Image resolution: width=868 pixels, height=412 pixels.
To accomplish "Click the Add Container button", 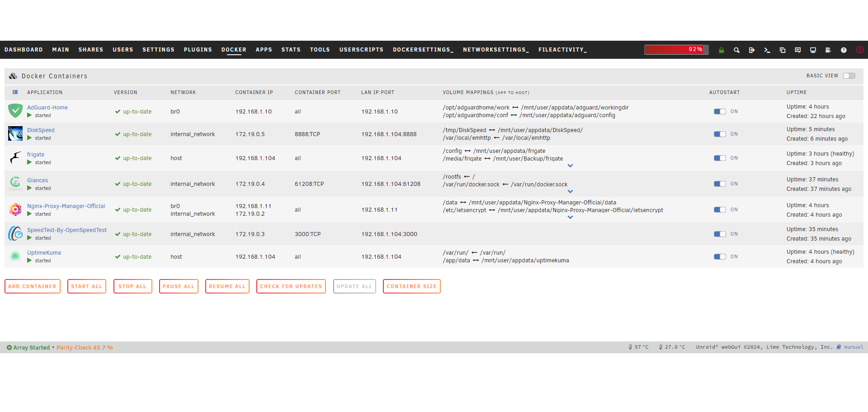I will [x=33, y=286].
